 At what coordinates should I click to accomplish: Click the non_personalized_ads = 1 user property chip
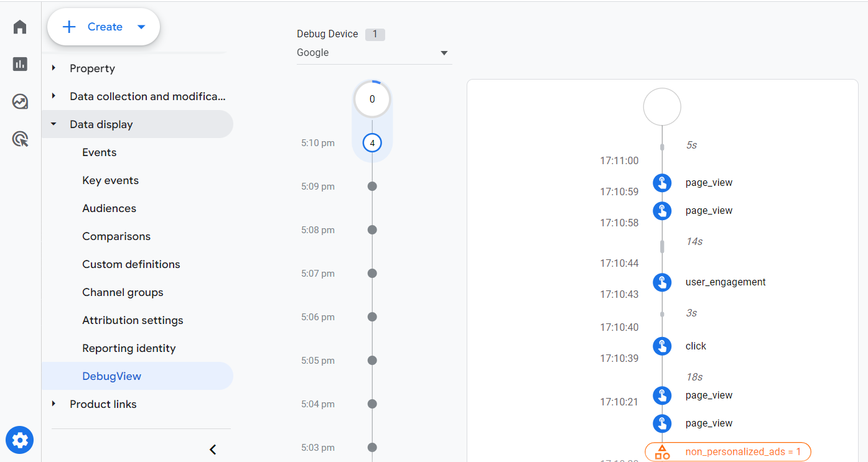point(728,452)
